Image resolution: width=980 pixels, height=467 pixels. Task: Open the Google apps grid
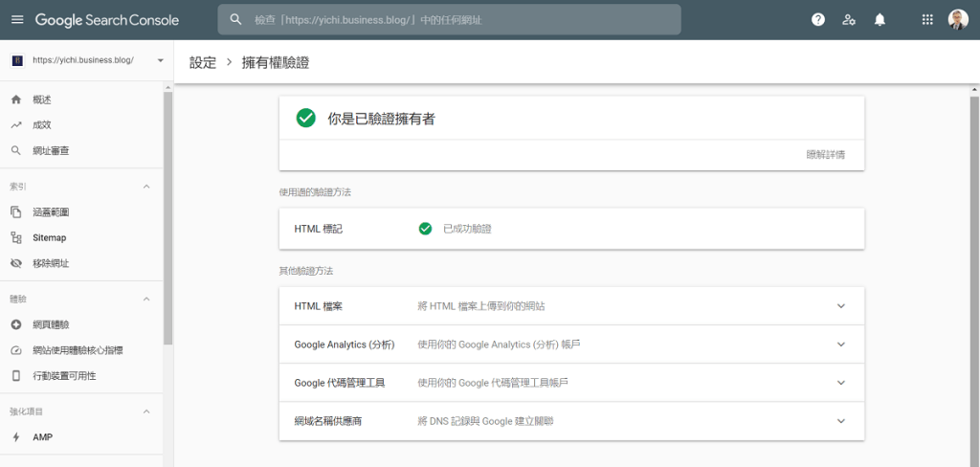tap(927, 20)
